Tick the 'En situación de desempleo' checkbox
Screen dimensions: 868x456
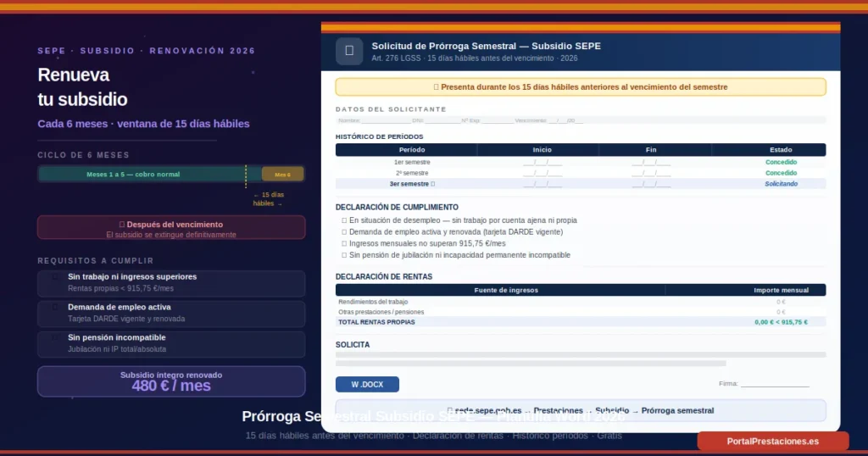[x=344, y=220]
